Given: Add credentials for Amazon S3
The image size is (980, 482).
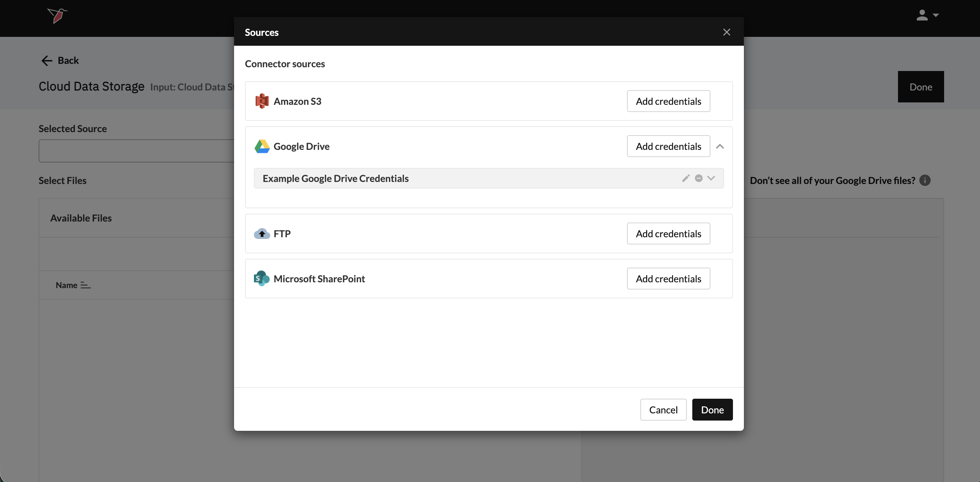Looking at the screenshot, I should [668, 101].
